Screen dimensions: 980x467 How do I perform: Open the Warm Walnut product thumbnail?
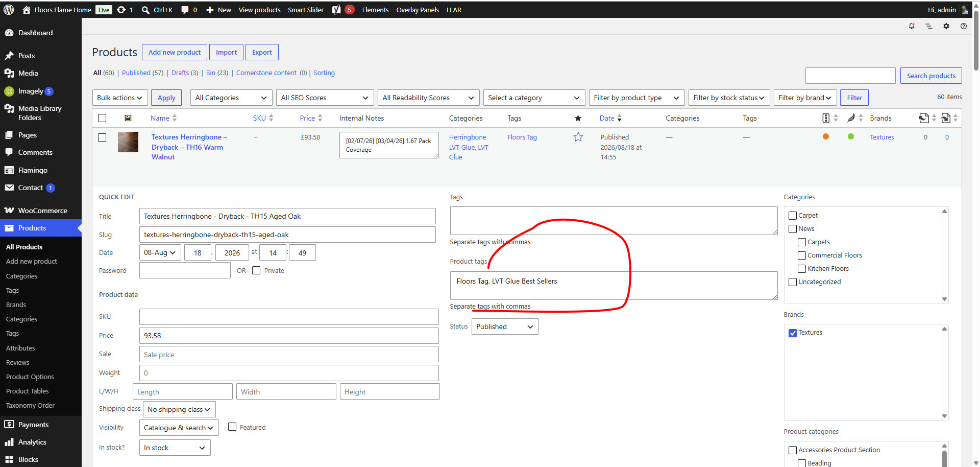coord(128,142)
